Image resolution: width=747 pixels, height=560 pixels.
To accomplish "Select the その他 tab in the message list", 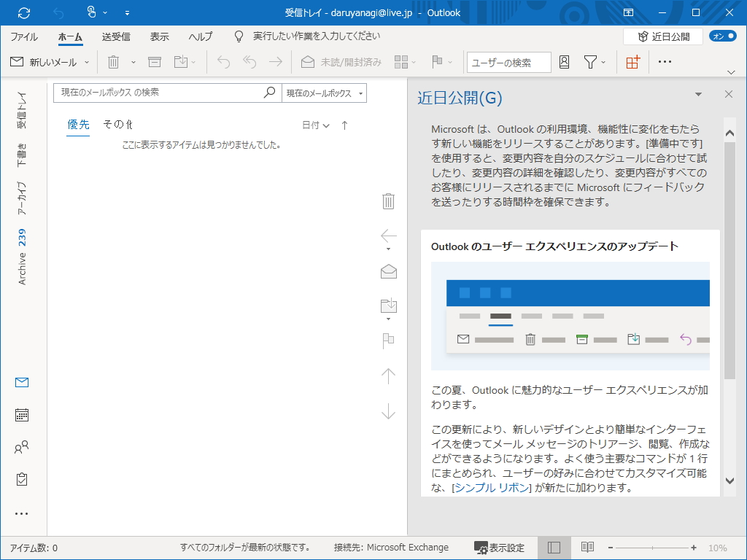I will point(119,125).
